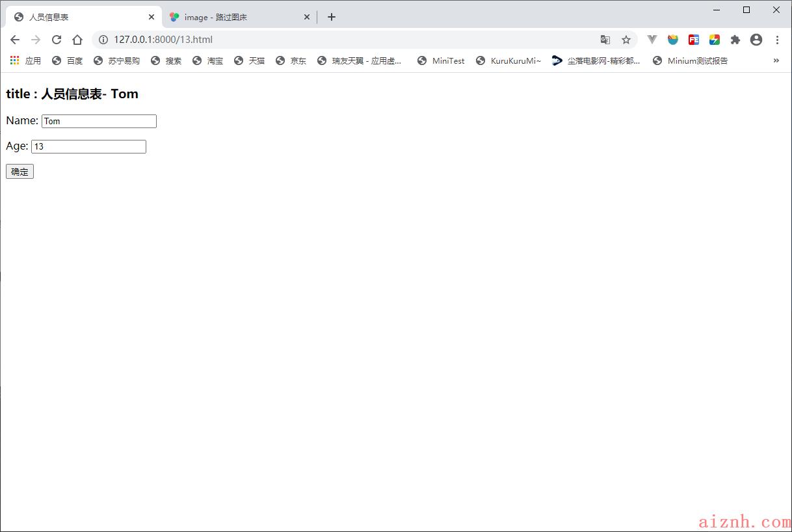Bookmark this page with the star icon
This screenshot has height=532, width=792.
click(x=626, y=40)
